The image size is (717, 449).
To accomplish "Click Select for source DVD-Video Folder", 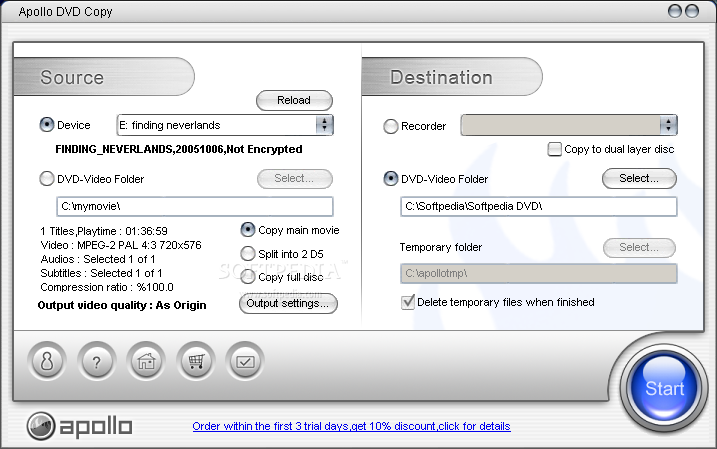I will pyautogui.click(x=294, y=179).
